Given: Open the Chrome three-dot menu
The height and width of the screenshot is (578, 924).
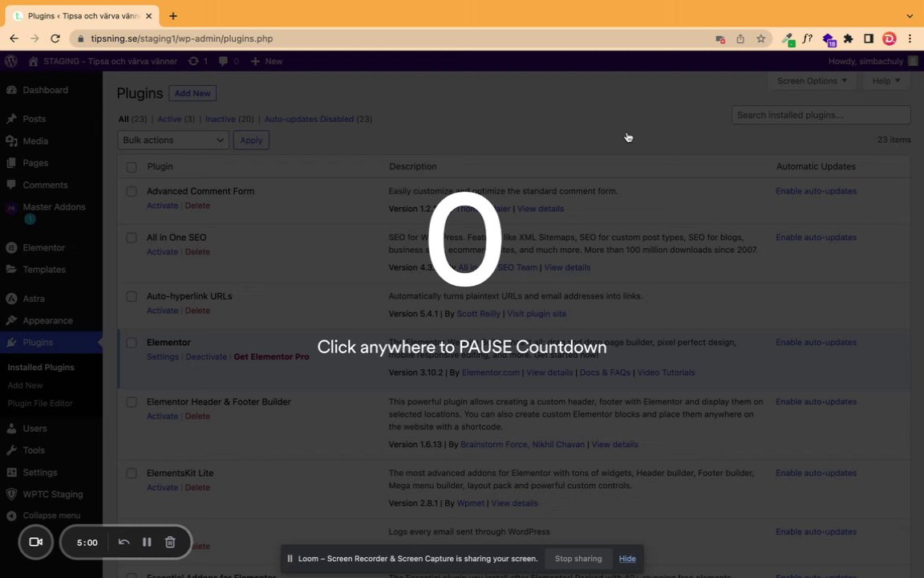Looking at the screenshot, I should (x=910, y=39).
